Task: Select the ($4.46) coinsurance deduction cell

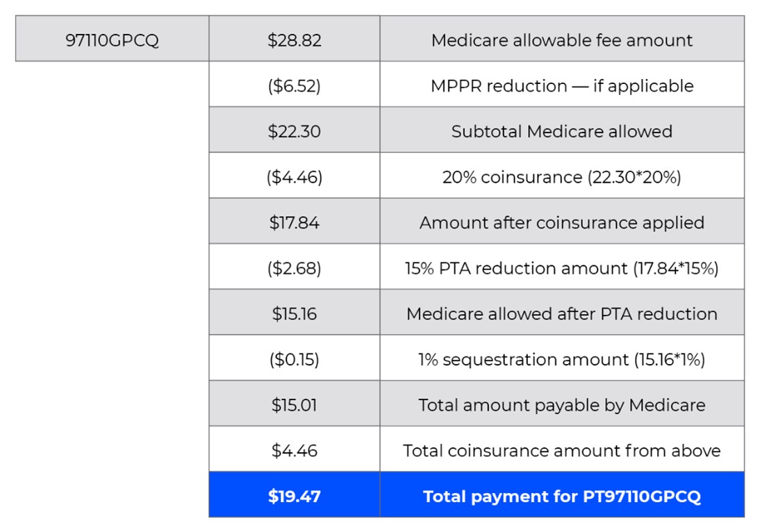Action: (295, 177)
